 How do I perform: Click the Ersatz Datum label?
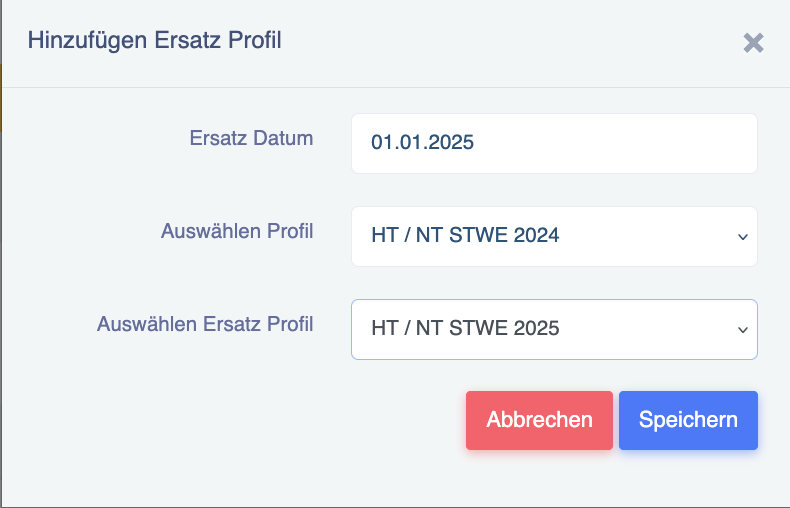251,138
